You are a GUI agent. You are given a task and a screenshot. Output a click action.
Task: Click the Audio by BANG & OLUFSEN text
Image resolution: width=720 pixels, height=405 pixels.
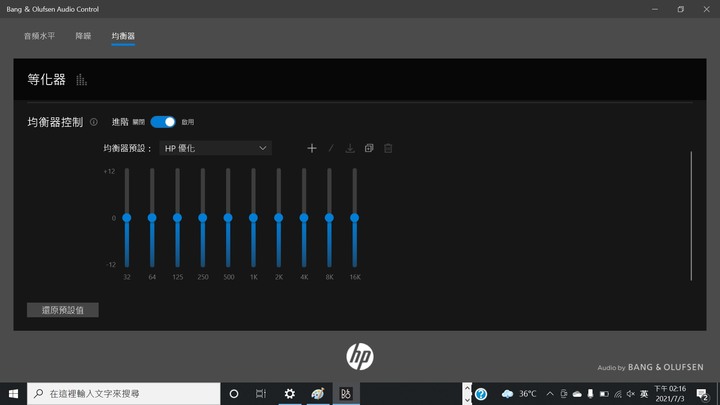tap(650, 367)
